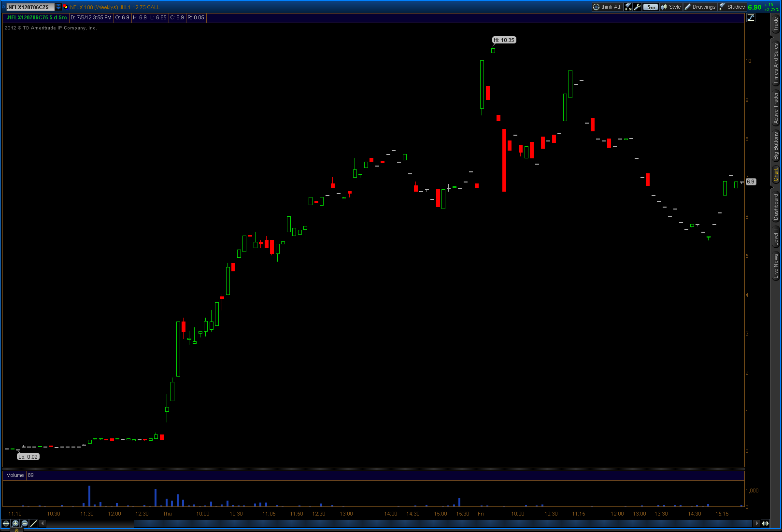Open the color-linking squares icon by symbol
This screenshot has height=532, width=782.
pyautogui.click(x=65, y=7)
